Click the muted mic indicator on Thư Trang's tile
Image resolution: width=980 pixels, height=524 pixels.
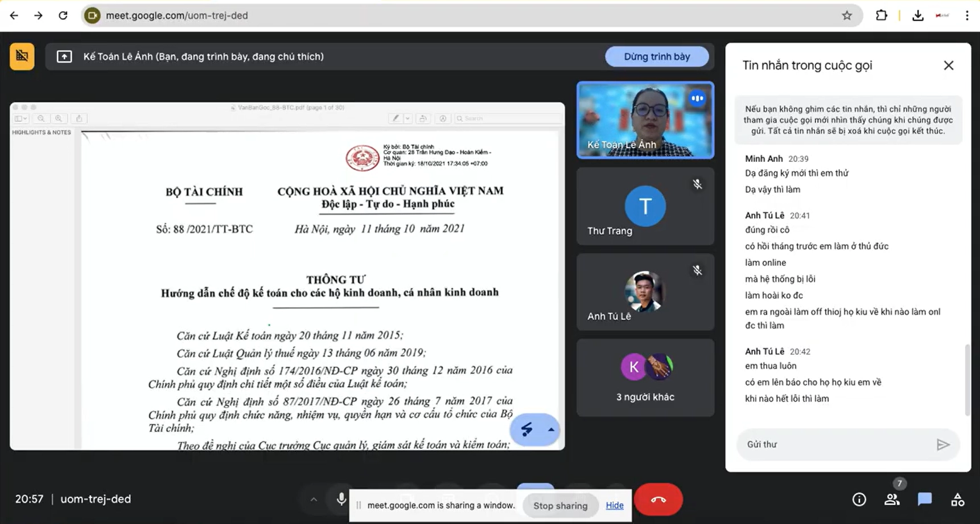coord(697,184)
